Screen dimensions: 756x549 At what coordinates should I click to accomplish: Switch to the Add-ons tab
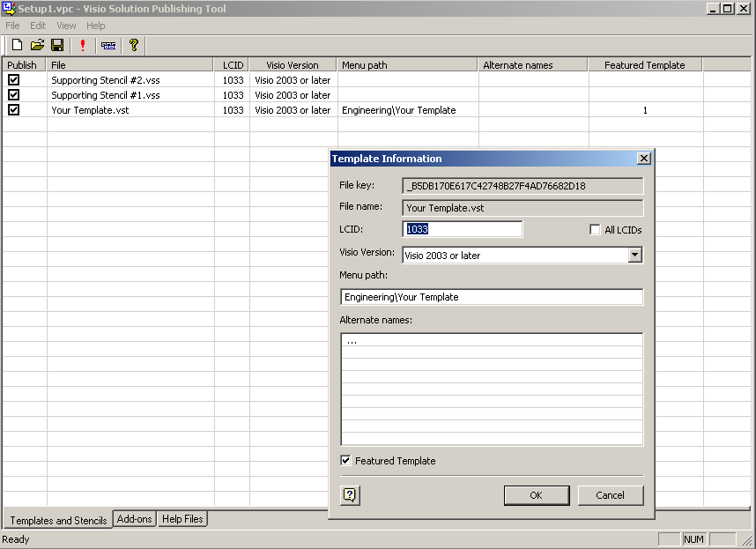coord(135,519)
